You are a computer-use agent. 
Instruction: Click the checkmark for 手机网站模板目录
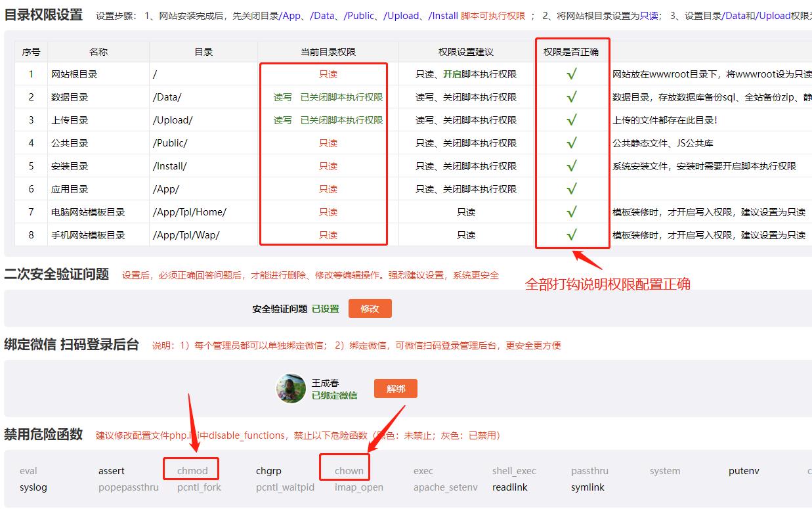click(572, 234)
